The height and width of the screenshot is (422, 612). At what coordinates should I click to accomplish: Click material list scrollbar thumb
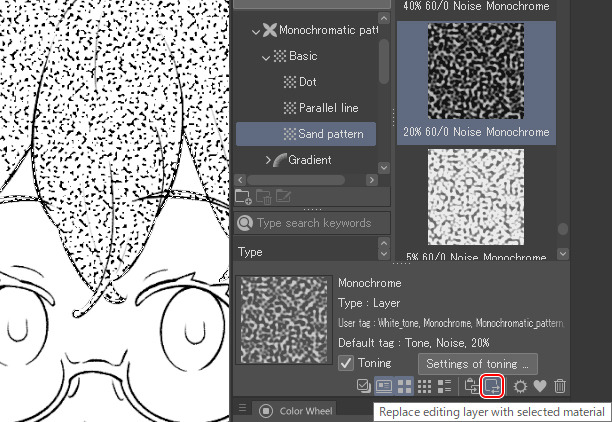pos(563,229)
